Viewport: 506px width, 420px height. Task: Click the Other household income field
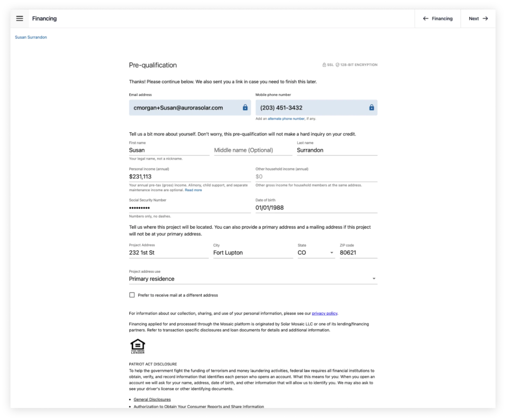pos(316,176)
